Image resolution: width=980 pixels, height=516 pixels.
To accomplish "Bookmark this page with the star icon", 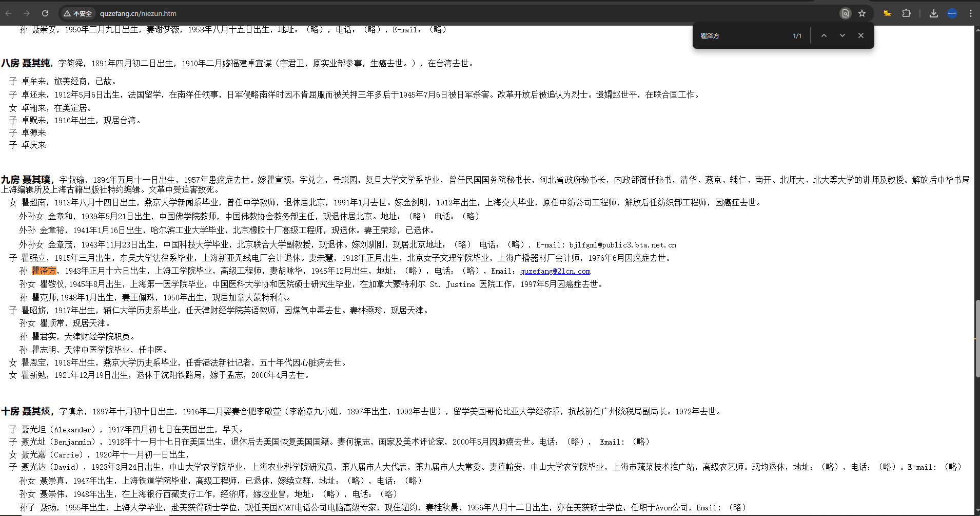I will [x=862, y=13].
